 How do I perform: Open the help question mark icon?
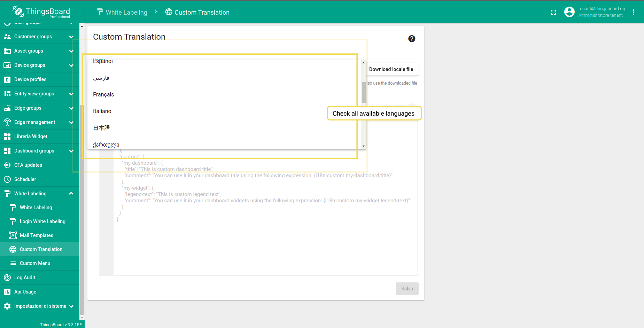[x=412, y=39]
